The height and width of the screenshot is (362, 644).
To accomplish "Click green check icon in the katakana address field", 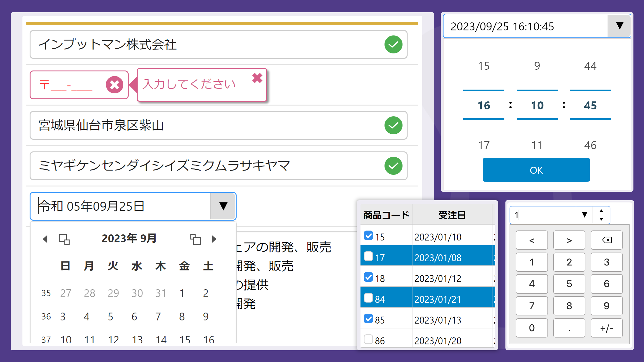I will click(x=393, y=166).
